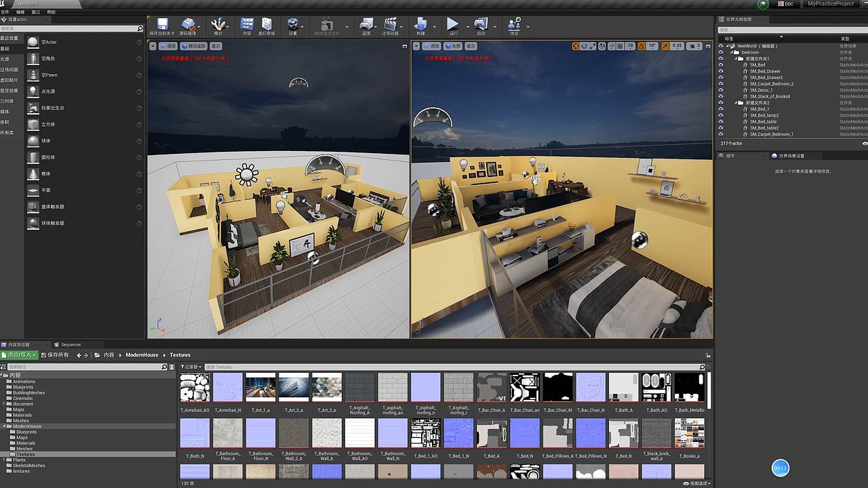Select the rotate gizmo tool in right viewport
This screenshot has width=868, height=488.
[x=585, y=46]
